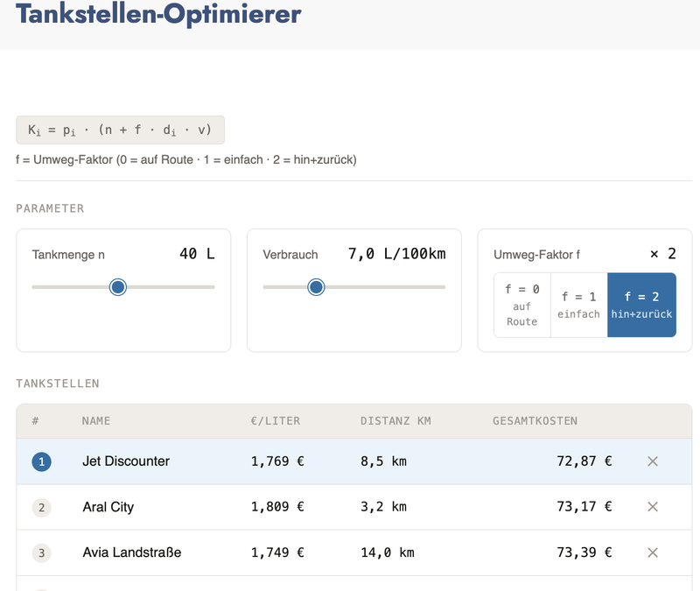The height and width of the screenshot is (591, 700).
Task: Remove the Aral City row
Action: [x=652, y=507]
